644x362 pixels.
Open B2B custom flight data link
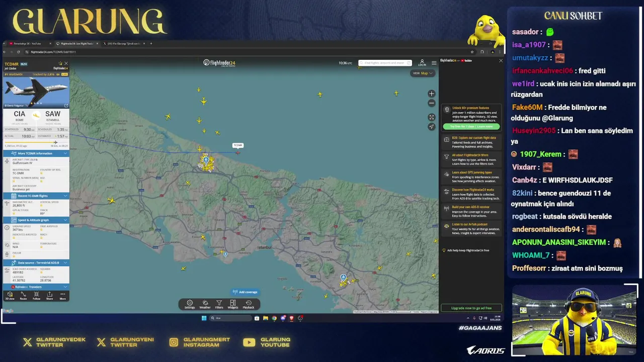tap(471, 142)
